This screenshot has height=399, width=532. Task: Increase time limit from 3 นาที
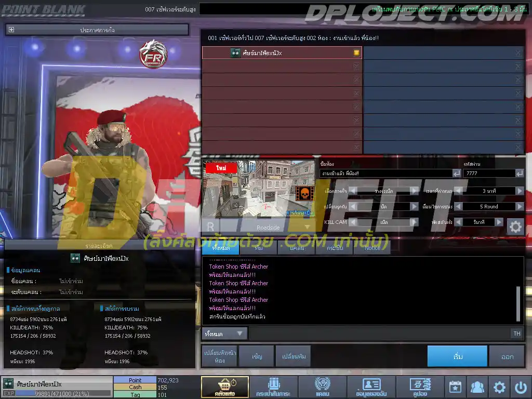coord(520,191)
